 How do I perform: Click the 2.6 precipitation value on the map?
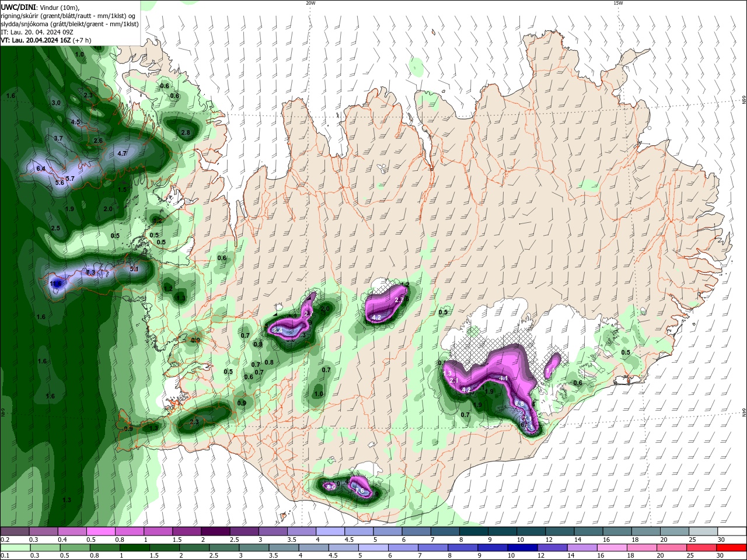(x=98, y=141)
